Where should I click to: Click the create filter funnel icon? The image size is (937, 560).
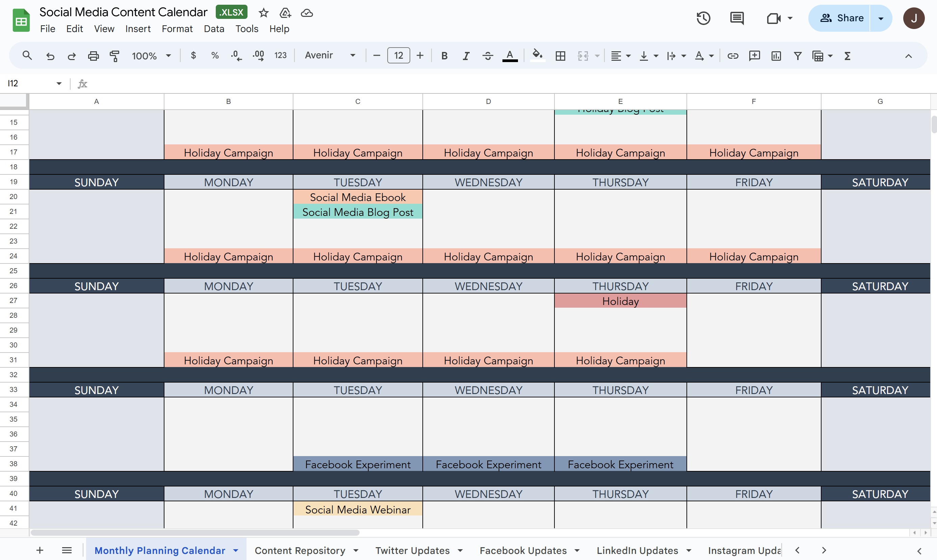[798, 56]
